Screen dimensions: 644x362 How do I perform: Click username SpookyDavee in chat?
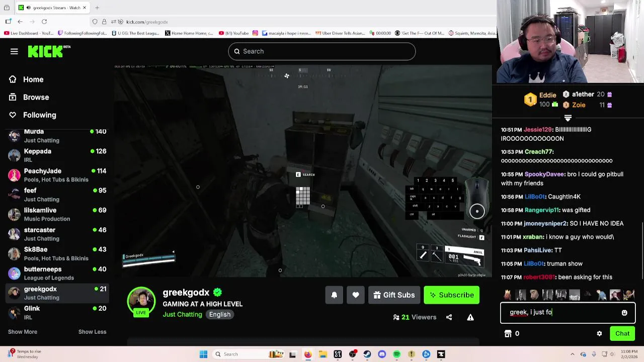(545, 174)
